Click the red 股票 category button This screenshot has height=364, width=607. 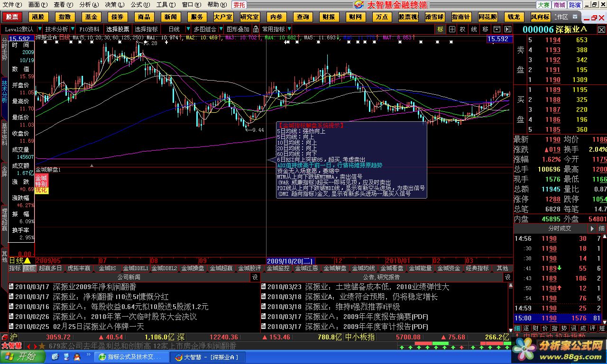[12, 17]
